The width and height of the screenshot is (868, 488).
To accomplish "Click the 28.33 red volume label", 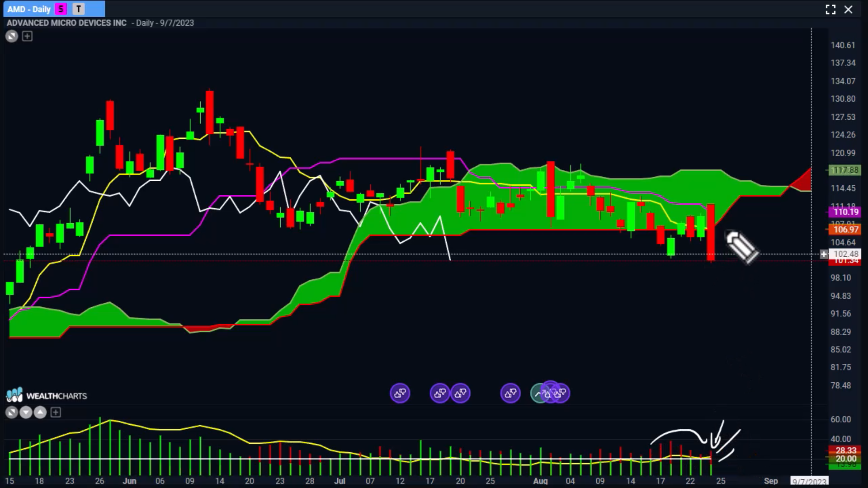I will click(x=844, y=450).
